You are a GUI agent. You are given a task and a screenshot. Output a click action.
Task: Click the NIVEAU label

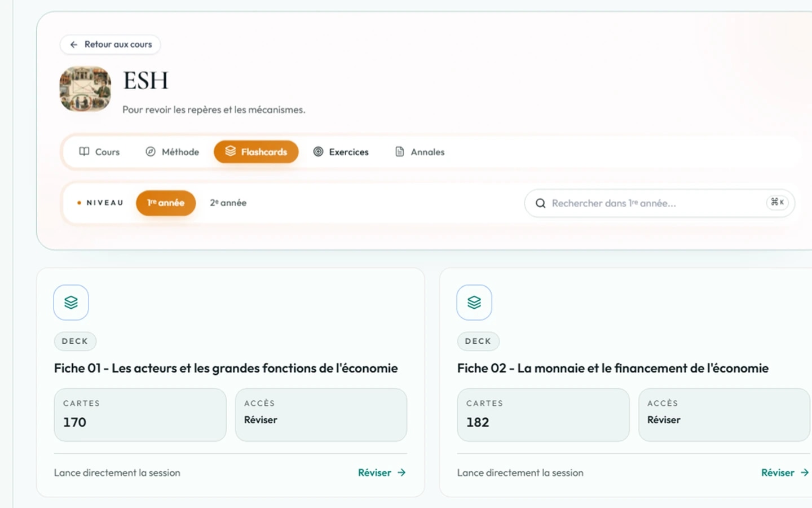point(105,203)
